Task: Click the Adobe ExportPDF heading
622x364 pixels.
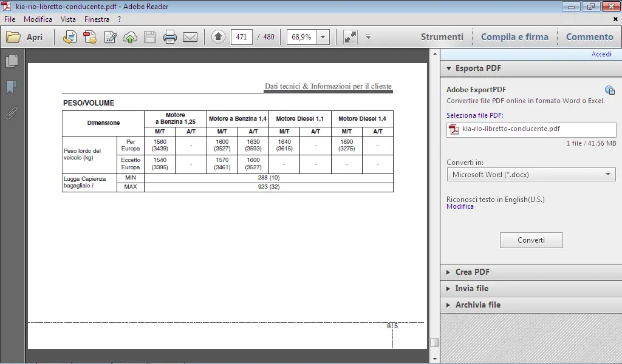Action: coord(476,90)
